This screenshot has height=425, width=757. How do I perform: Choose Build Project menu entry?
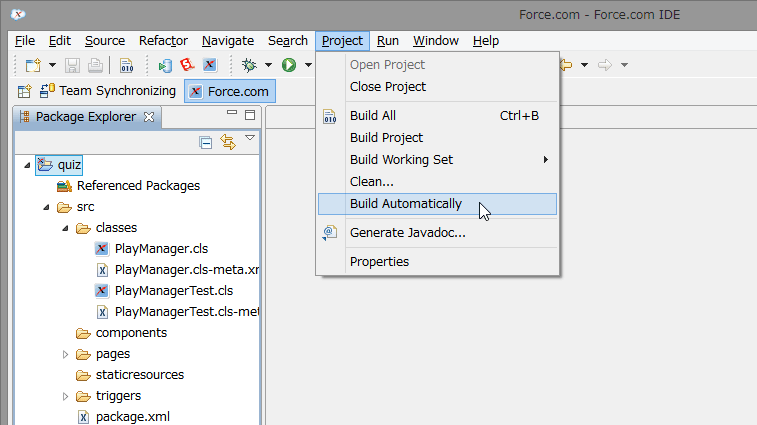(437, 138)
